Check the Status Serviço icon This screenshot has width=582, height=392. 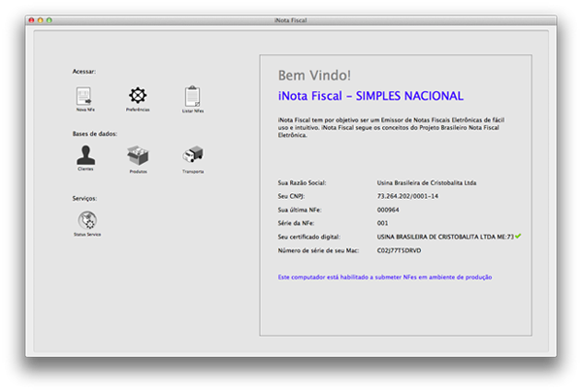coord(87,220)
